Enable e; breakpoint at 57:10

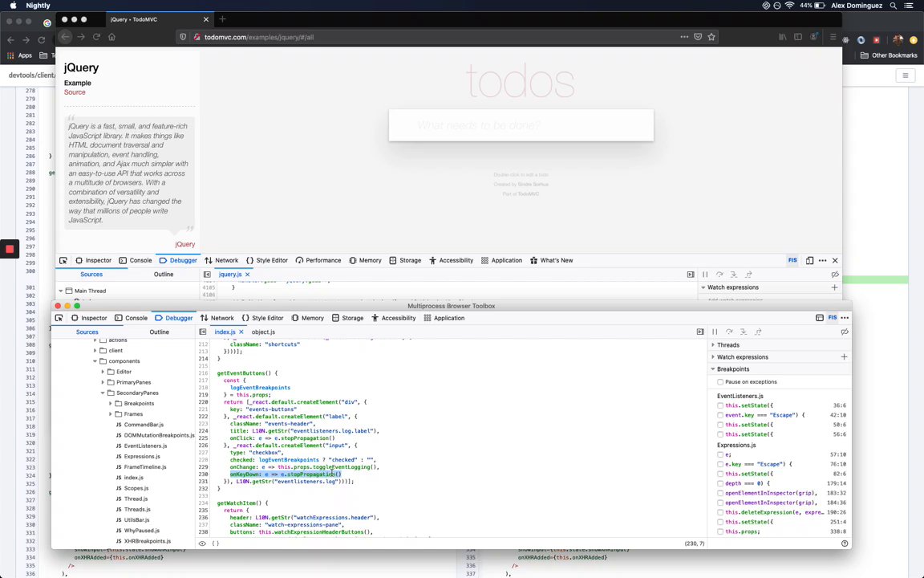pos(720,454)
